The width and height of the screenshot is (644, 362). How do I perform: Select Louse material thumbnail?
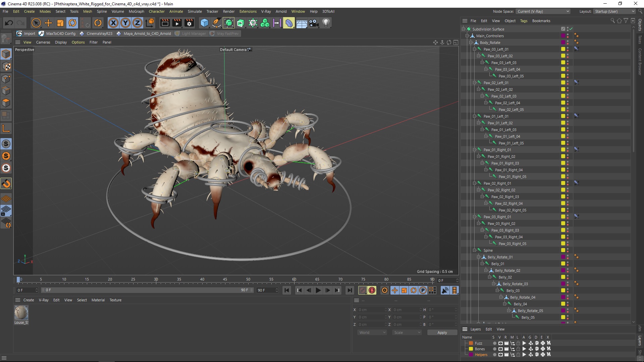click(x=21, y=313)
